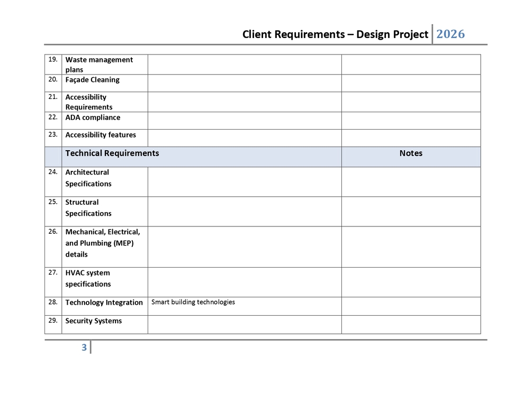Click the 'HVAC system specifications' label
The image size is (532, 411).
pyautogui.click(x=88, y=278)
